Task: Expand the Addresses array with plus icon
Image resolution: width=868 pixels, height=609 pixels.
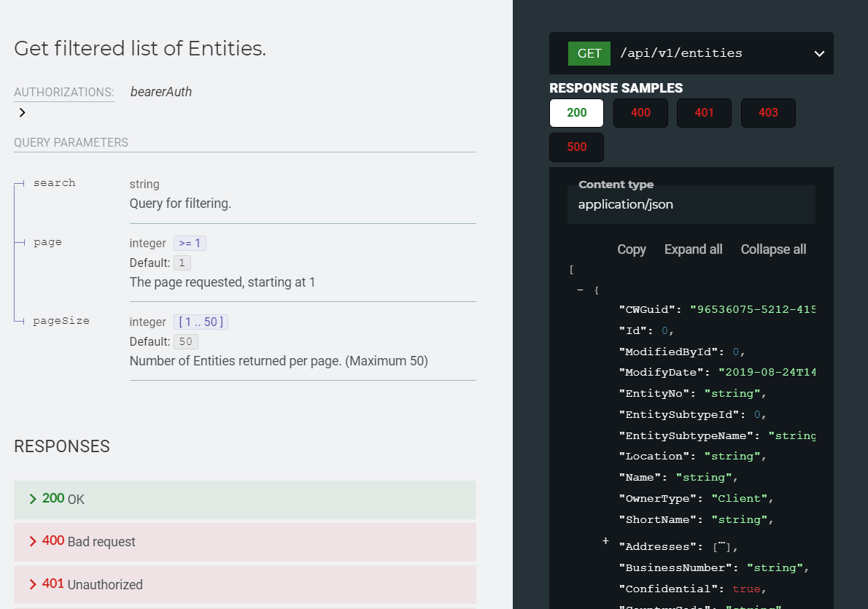Action: click(x=605, y=541)
